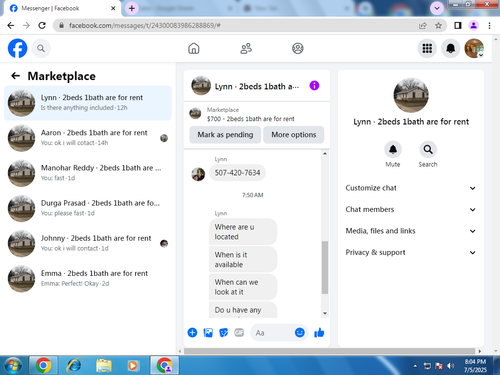Open the emoji picker in the message box
Image resolution: width=500 pixels, height=375 pixels.
click(x=300, y=332)
